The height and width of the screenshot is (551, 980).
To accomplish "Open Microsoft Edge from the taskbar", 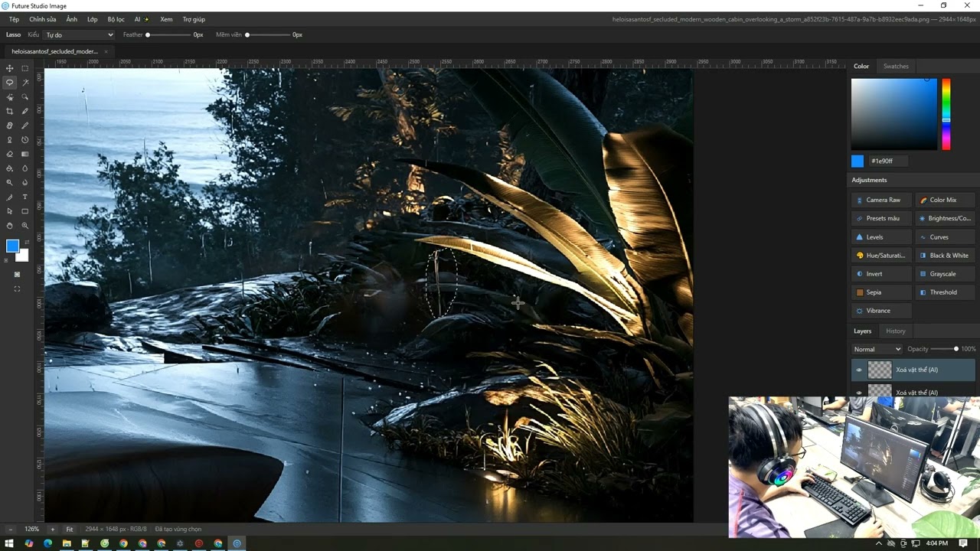I will pyautogui.click(x=47, y=543).
